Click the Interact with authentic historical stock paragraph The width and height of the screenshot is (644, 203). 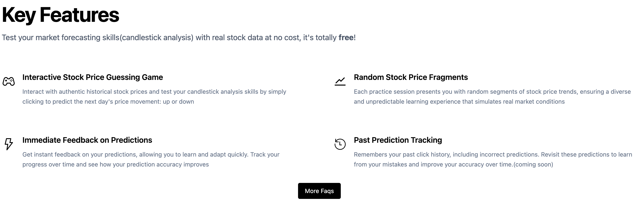[x=154, y=97]
